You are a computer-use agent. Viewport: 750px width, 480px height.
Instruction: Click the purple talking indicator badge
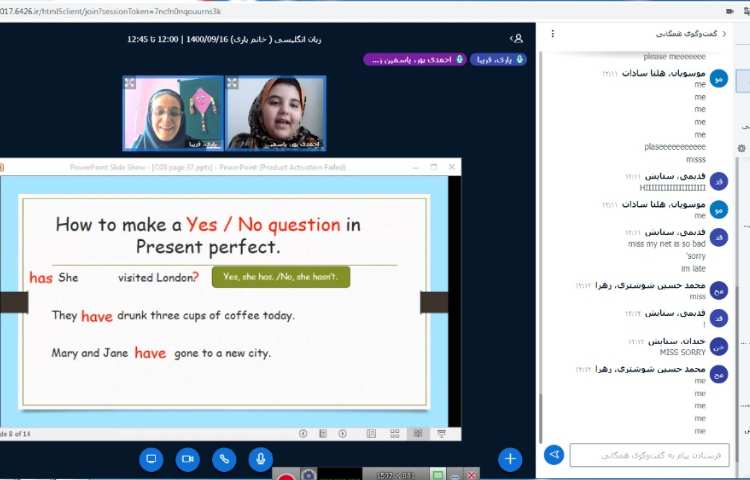pos(414,59)
